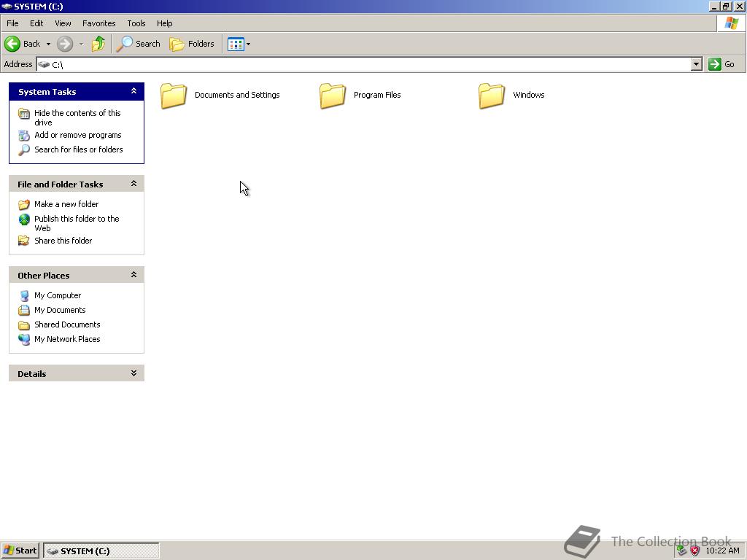Viewport: 747px width, 560px height.
Task: Click the My Computer icon
Action: [x=24, y=296]
